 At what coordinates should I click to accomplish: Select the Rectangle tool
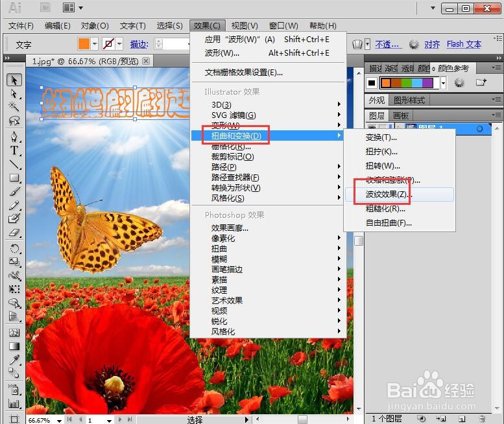point(14,178)
